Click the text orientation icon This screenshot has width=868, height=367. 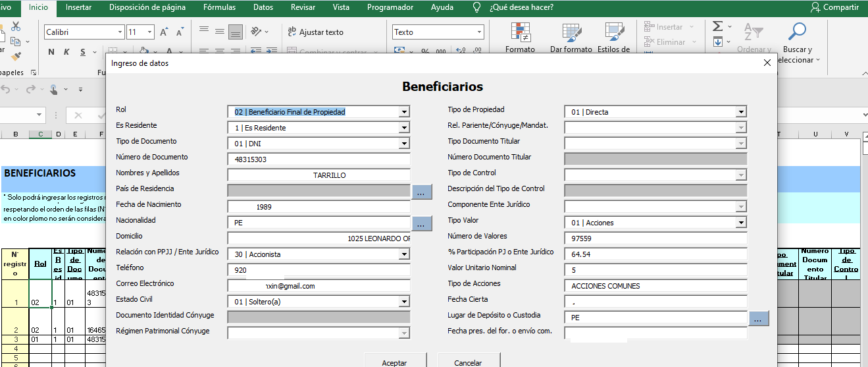[257, 32]
